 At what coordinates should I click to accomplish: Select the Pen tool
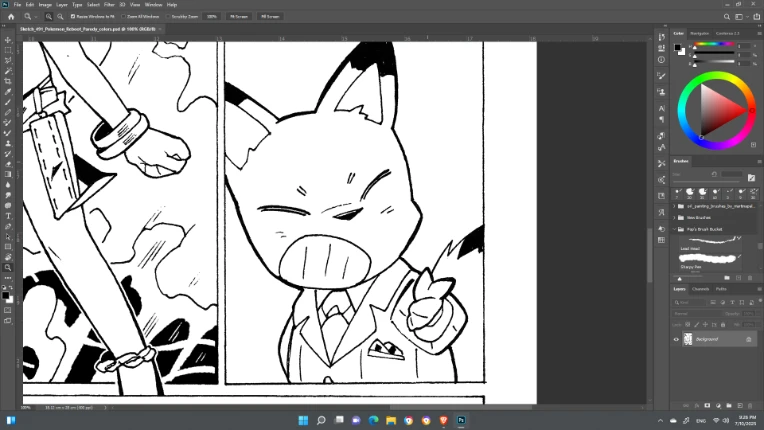point(8,226)
